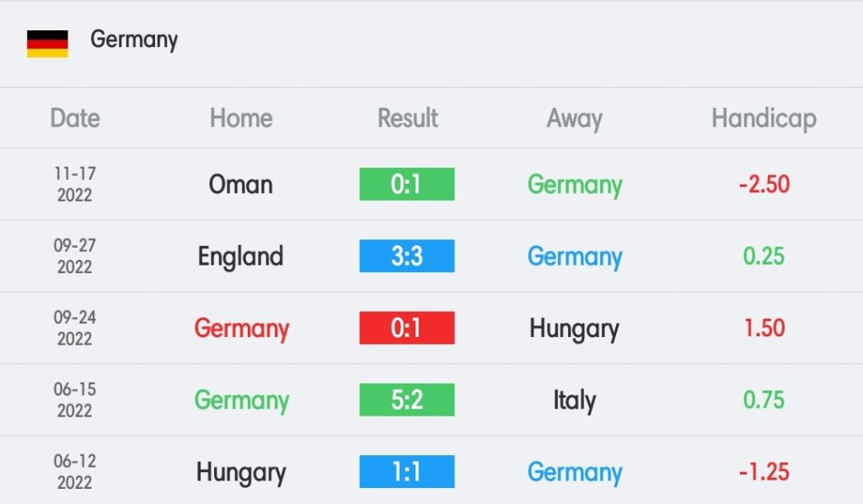Open Oman team in first row
This screenshot has height=504, width=863.
coord(240,185)
